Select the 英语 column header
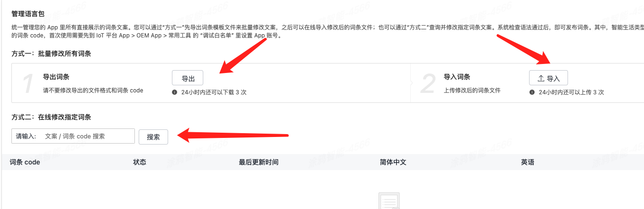 528,162
